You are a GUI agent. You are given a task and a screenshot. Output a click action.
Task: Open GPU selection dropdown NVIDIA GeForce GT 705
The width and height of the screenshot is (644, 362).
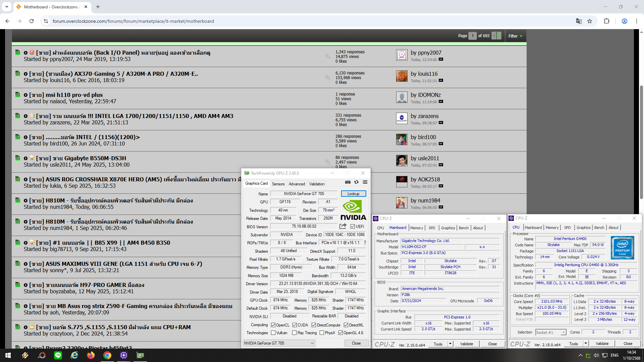(279, 343)
